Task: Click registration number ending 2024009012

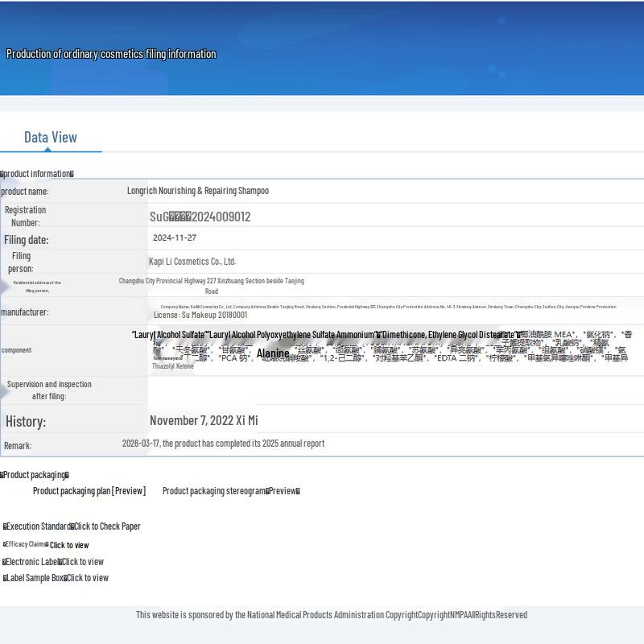Action: [x=200, y=217]
